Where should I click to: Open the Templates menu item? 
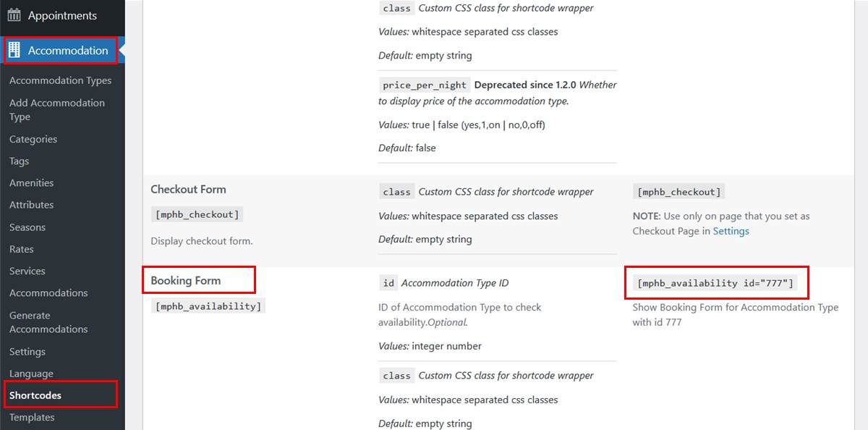(31, 417)
